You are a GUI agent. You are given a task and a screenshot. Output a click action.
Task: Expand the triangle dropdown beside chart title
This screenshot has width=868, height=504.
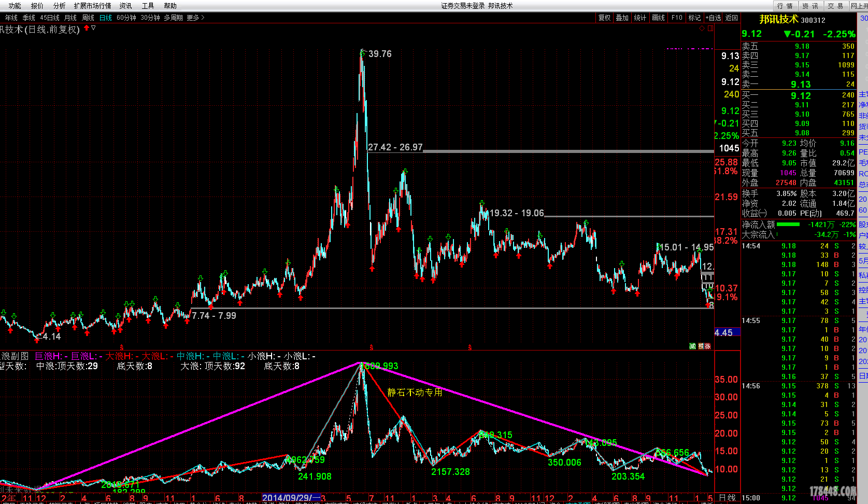(93, 27)
